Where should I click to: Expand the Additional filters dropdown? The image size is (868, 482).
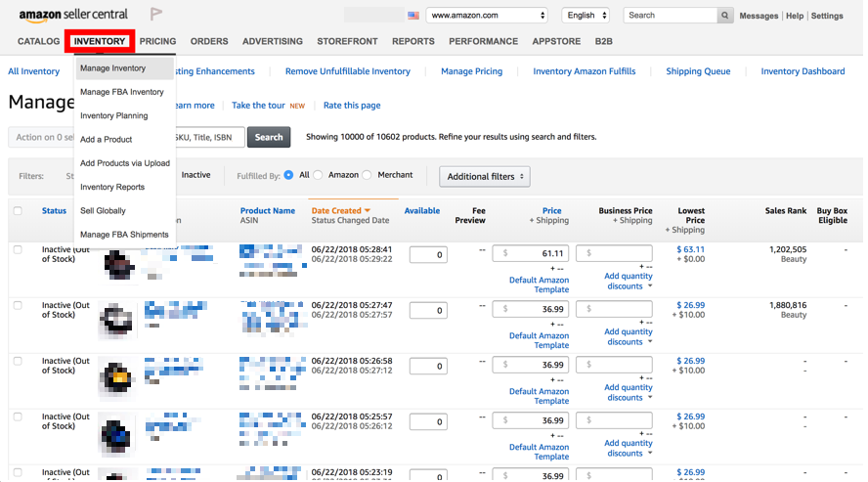[x=485, y=177]
